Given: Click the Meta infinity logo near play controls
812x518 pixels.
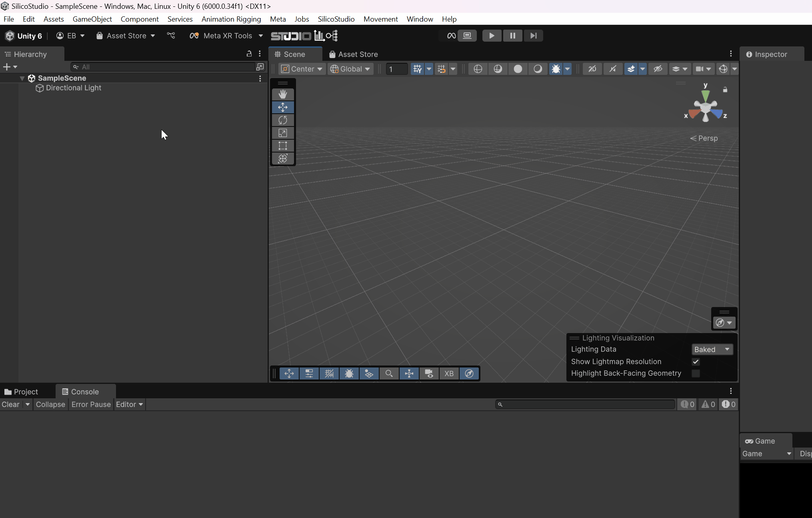Looking at the screenshot, I should tap(451, 36).
